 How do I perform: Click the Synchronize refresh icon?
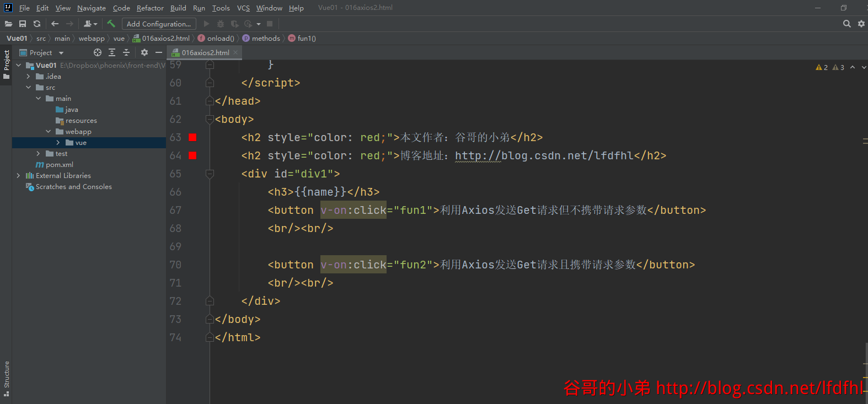click(x=37, y=24)
